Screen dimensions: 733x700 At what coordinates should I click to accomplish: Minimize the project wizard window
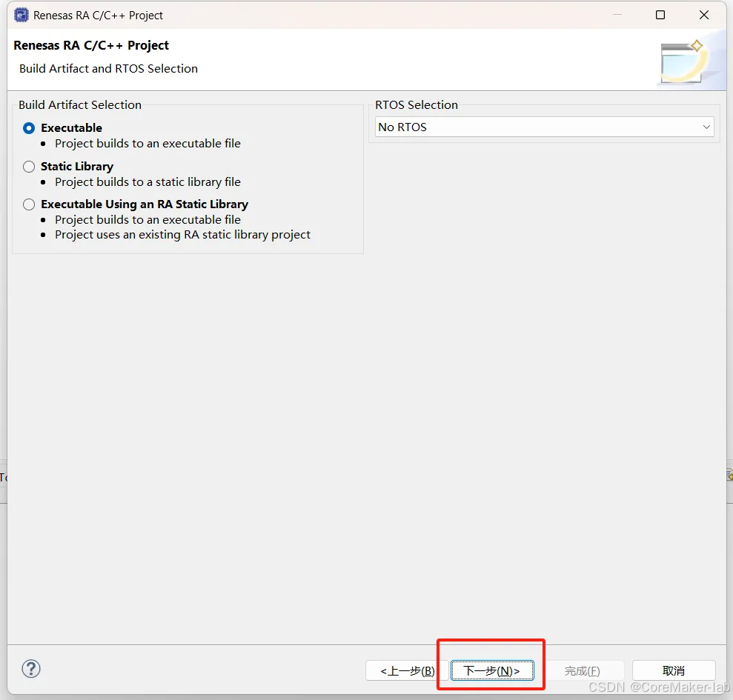617,15
